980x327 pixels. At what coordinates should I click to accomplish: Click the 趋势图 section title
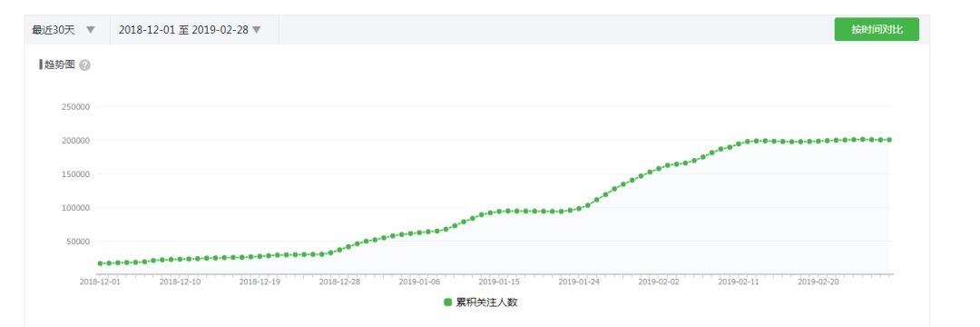[59, 65]
